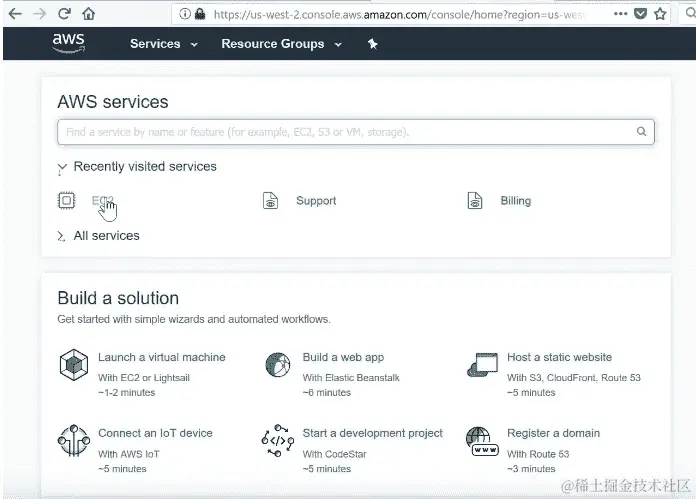
Task: Open the Resource Groups dropdown
Action: [281, 44]
